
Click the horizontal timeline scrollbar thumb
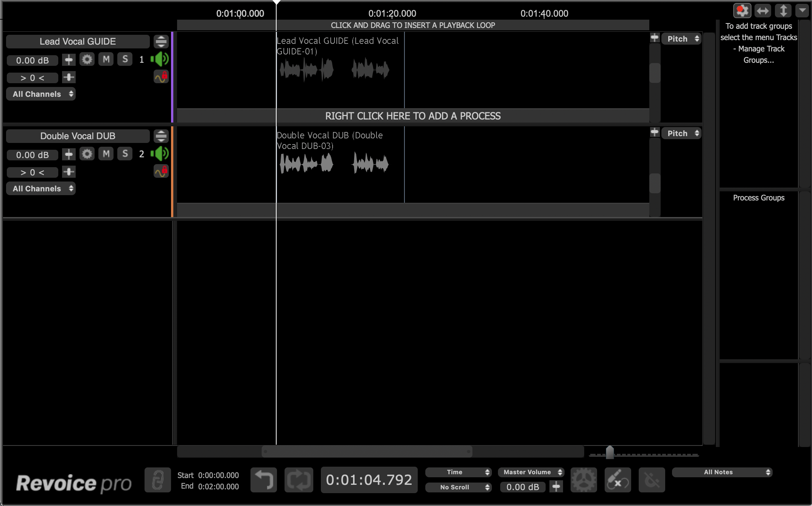(367, 451)
